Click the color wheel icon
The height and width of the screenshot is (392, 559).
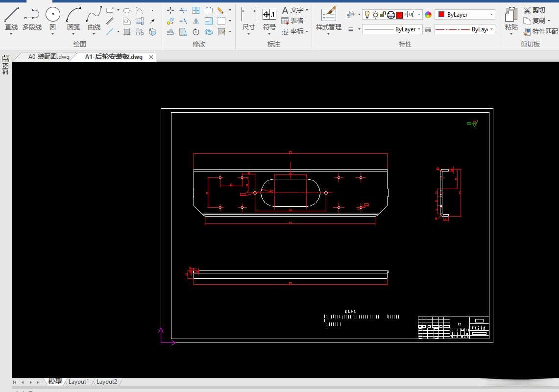coord(428,15)
